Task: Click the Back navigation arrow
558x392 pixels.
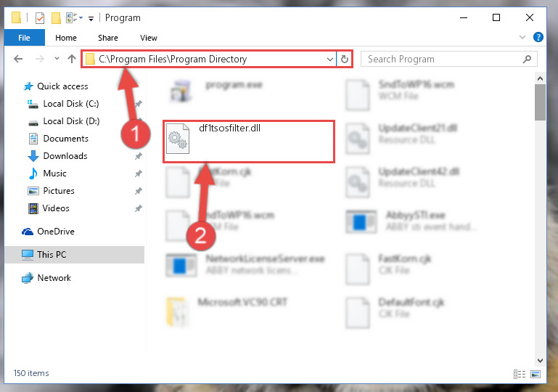Action: 20,59
